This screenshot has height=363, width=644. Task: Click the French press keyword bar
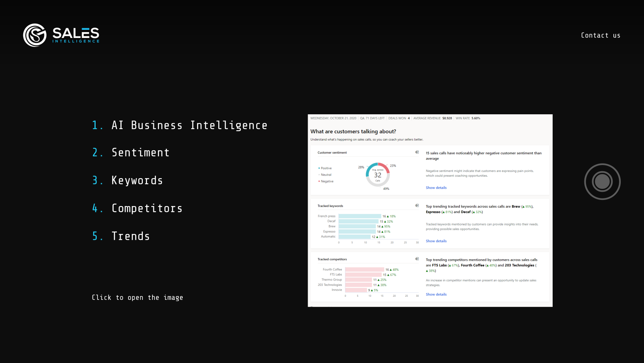coord(360,216)
